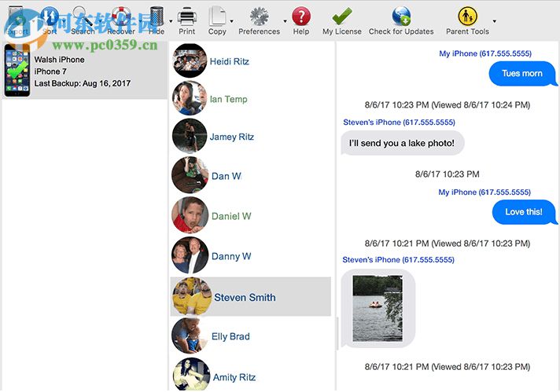The image size is (560, 392).
Task: Click the My License checkmark icon
Action: [x=342, y=16]
